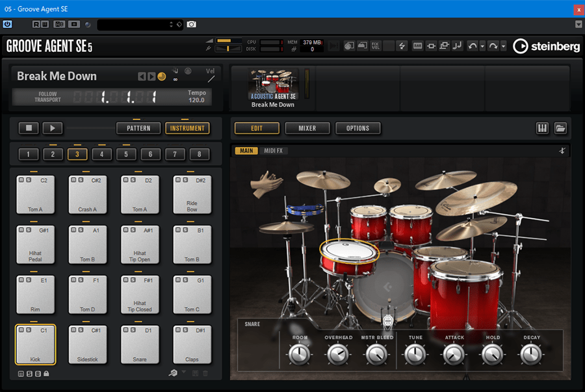Select the previous kit with left arrow

pos(142,77)
